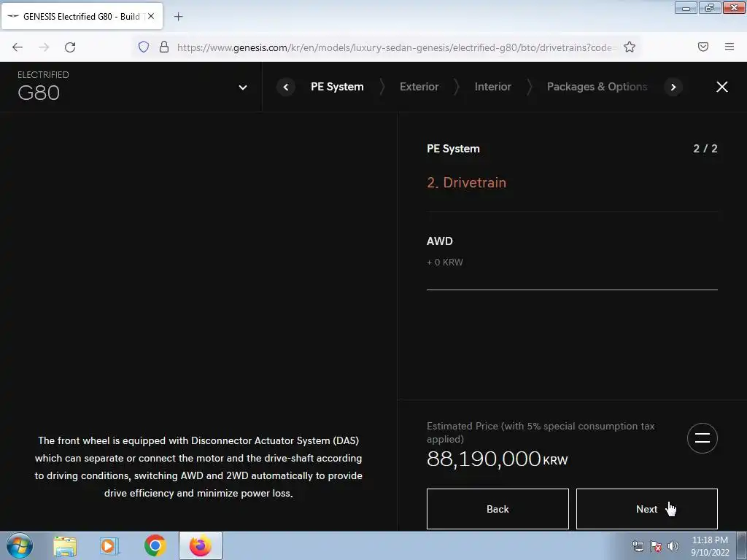This screenshot has width=747, height=560.
Task: Click the browser forward arrow
Action: [44, 47]
